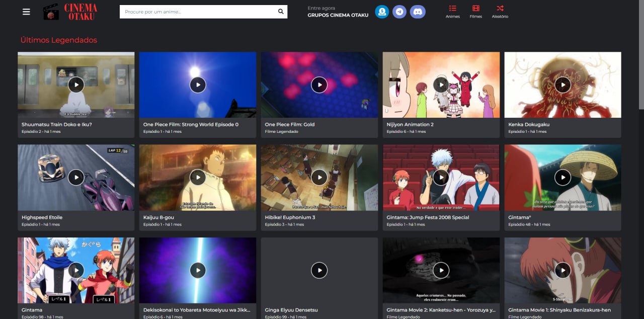
Task: Play Nijiyon Animation 2 episode
Action: coord(441,85)
